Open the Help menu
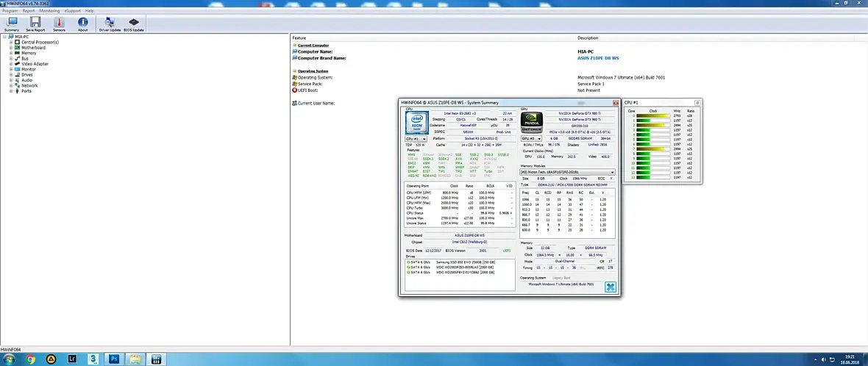 [x=90, y=10]
